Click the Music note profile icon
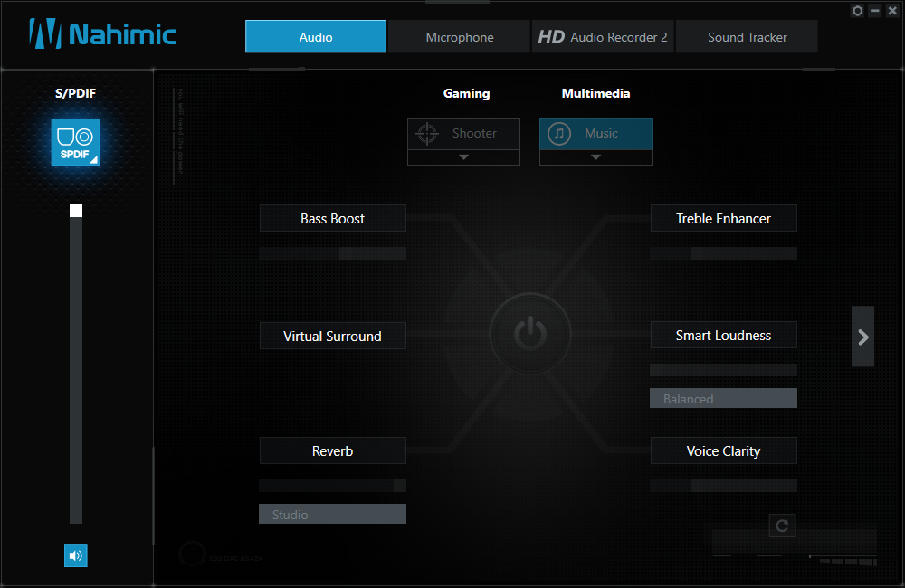Screen dimensions: 905x588 tap(559, 134)
